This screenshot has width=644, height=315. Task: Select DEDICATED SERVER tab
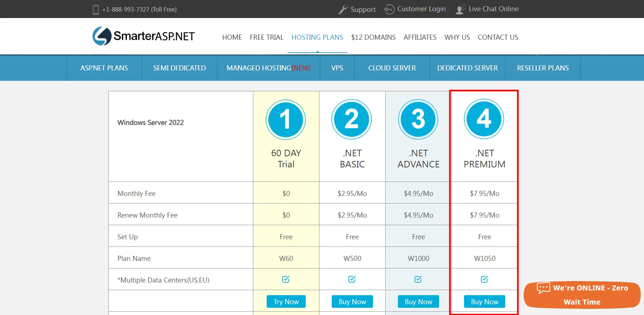point(468,68)
